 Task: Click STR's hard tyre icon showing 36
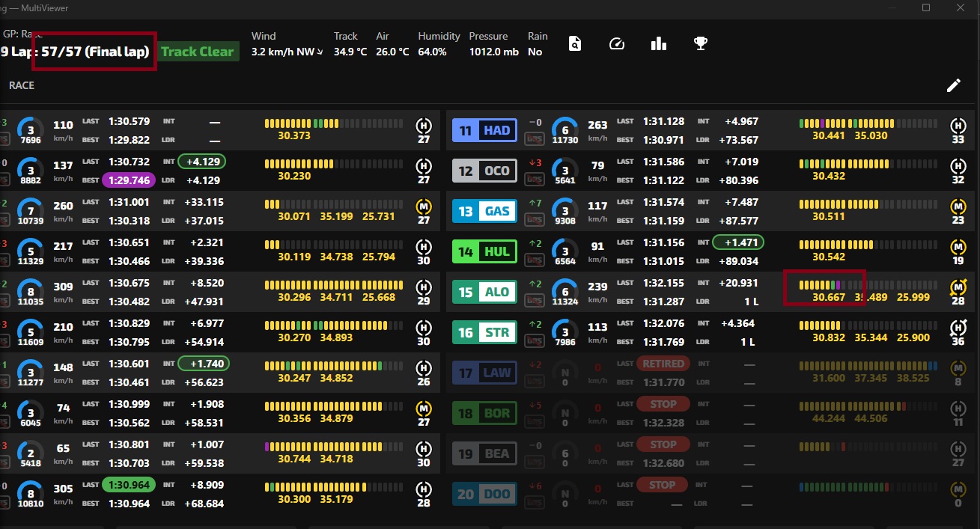coord(958,328)
